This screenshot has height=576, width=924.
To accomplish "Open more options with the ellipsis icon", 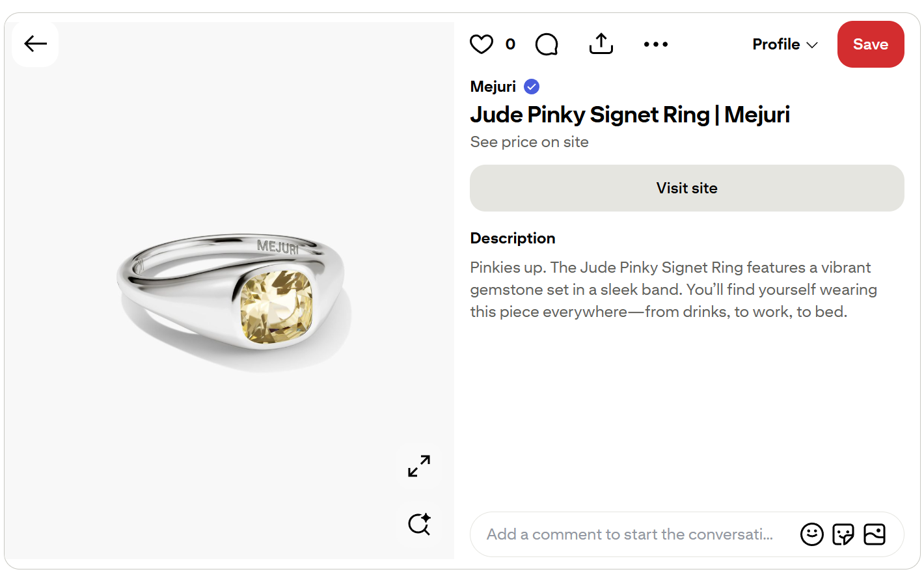I will 656,44.
